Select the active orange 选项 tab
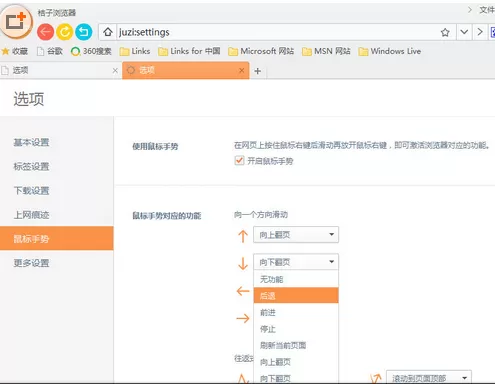The image size is (495, 384). click(186, 70)
